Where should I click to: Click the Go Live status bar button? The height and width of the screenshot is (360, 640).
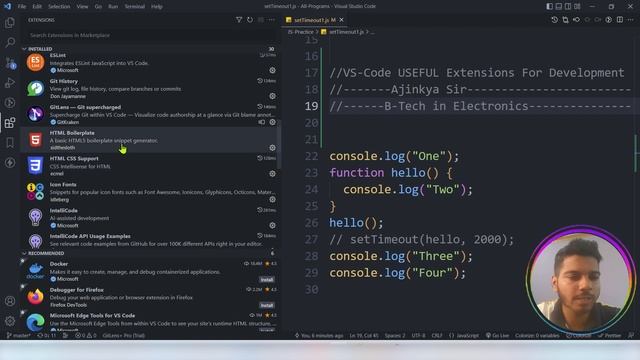pyautogui.click(x=497, y=336)
